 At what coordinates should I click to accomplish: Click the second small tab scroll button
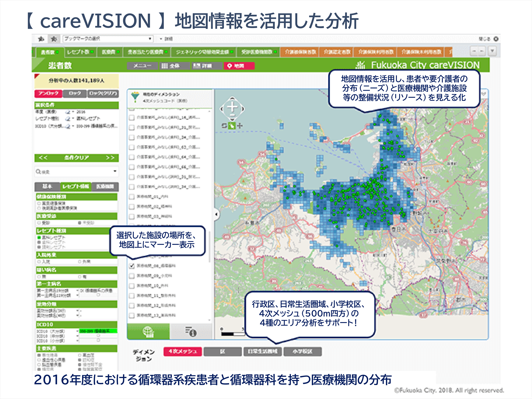coord(482,51)
